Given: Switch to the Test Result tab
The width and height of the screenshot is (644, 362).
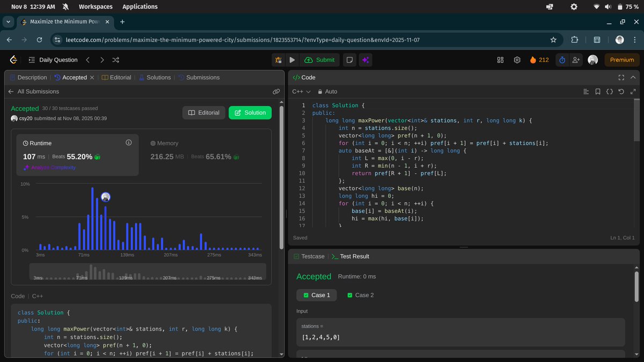Looking at the screenshot, I should 350,256.
